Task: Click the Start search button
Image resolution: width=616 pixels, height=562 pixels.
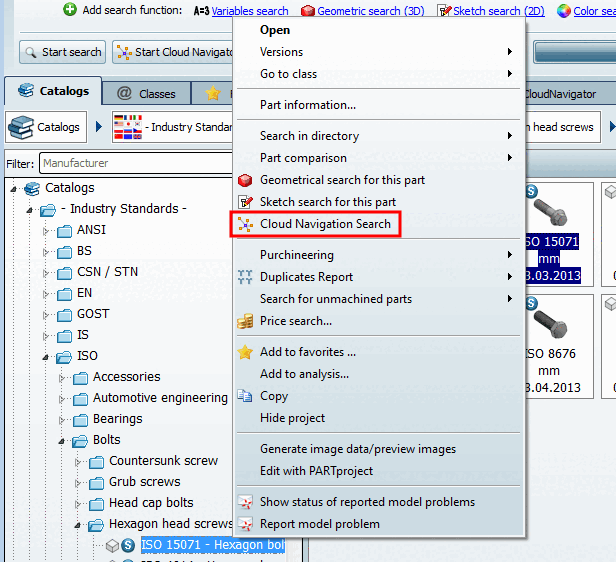Action: pos(62,52)
